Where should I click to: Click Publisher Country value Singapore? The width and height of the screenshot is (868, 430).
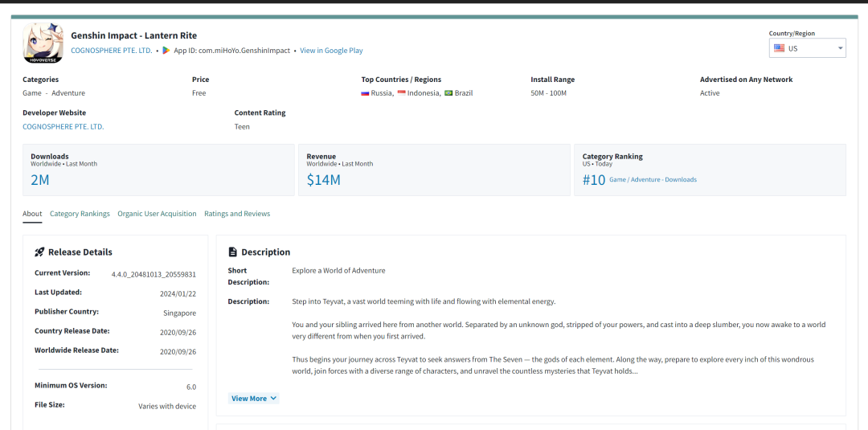click(x=179, y=313)
